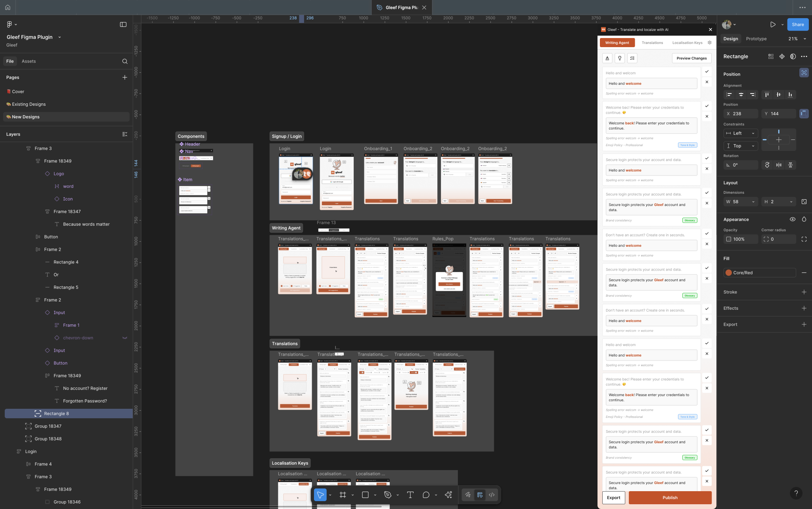This screenshot has width=812, height=509.
Task: Open the AI Actions tool
Action: 448,495
